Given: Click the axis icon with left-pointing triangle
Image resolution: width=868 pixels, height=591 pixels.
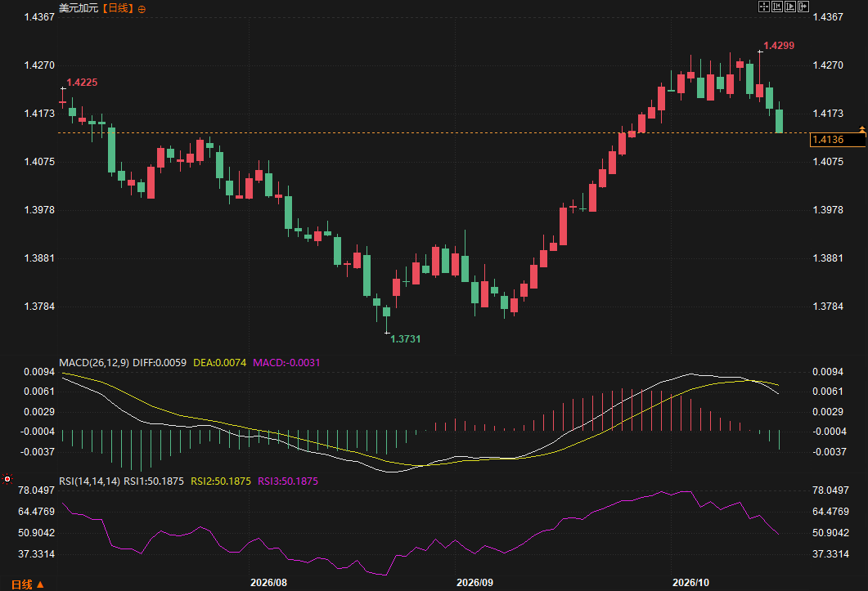Looking at the screenshot, I should click(777, 7).
